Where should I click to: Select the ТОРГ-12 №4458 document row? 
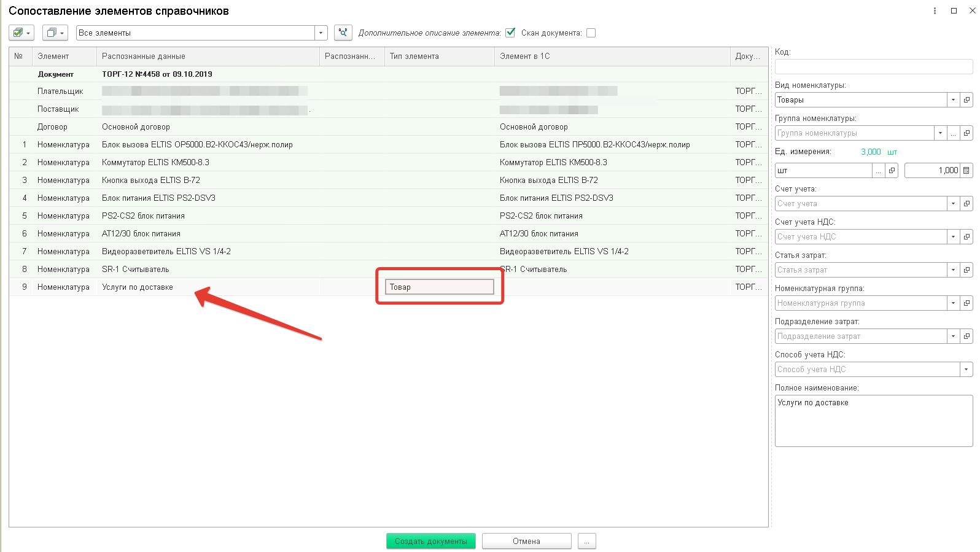[x=389, y=74]
